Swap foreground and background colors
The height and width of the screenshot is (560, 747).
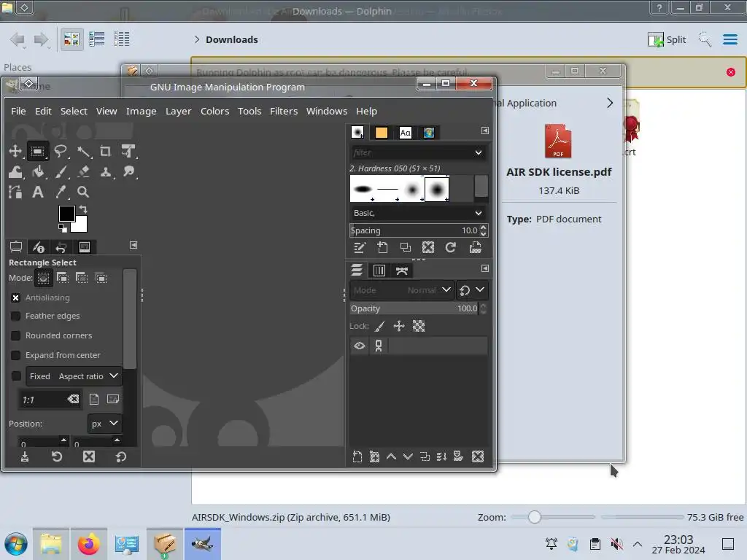[x=83, y=209]
